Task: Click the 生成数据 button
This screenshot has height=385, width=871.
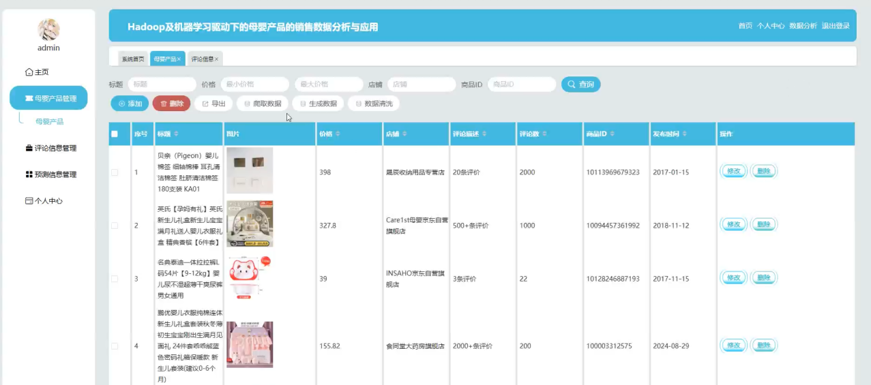Action: (318, 103)
